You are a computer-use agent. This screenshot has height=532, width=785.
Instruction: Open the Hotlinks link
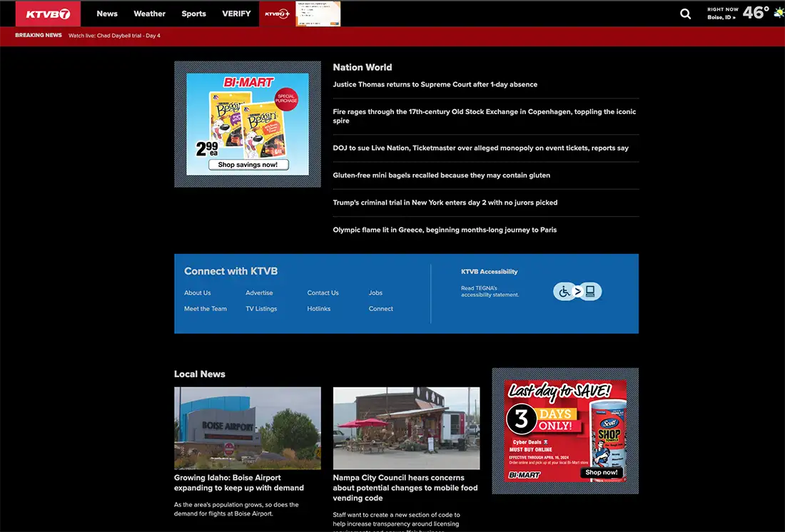pyautogui.click(x=319, y=309)
